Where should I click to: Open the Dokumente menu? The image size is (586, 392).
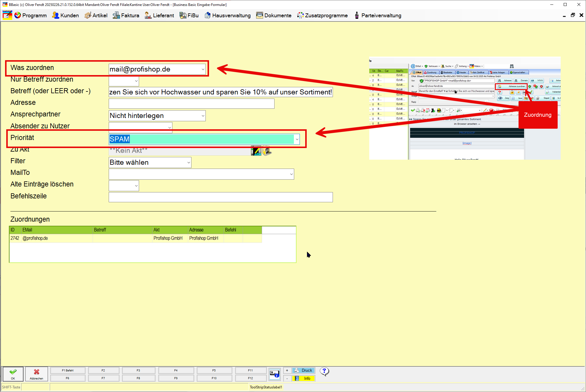point(274,15)
